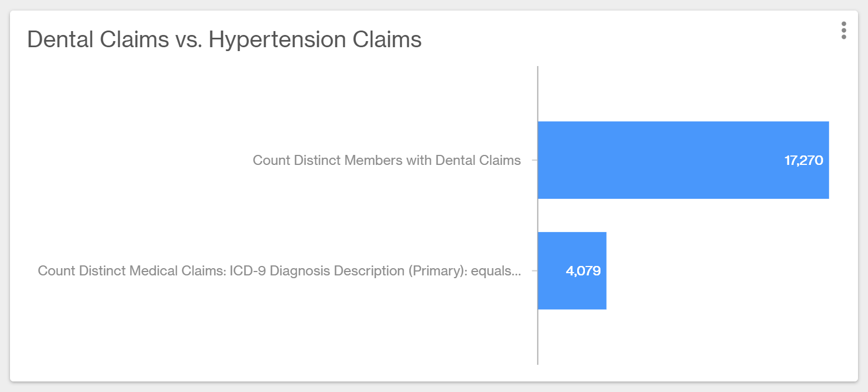Click the 4,079 value label
Image resolution: width=868 pixels, height=392 pixels.
click(x=583, y=271)
